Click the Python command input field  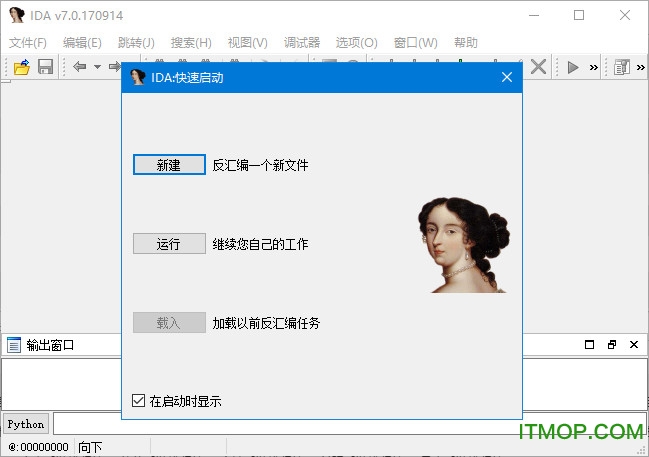click(350, 424)
